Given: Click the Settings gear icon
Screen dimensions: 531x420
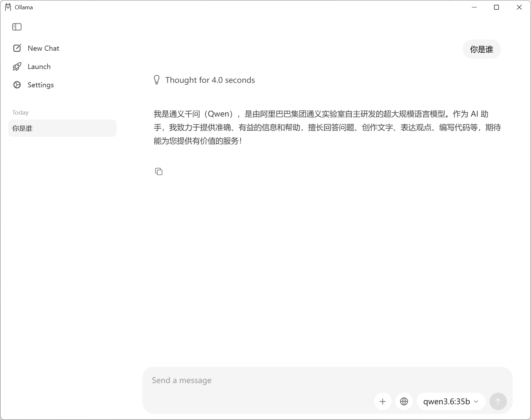Looking at the screenshot, I should (17, 85).
